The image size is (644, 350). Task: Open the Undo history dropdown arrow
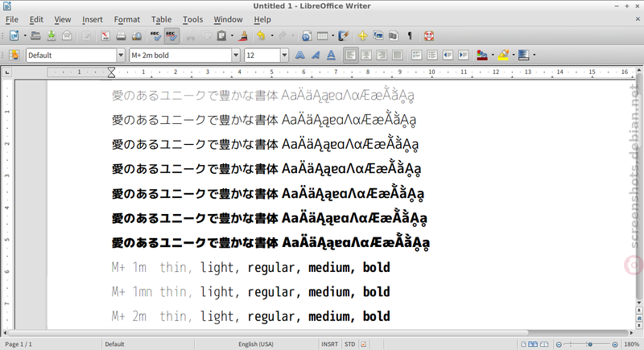(x=272, y=36)
